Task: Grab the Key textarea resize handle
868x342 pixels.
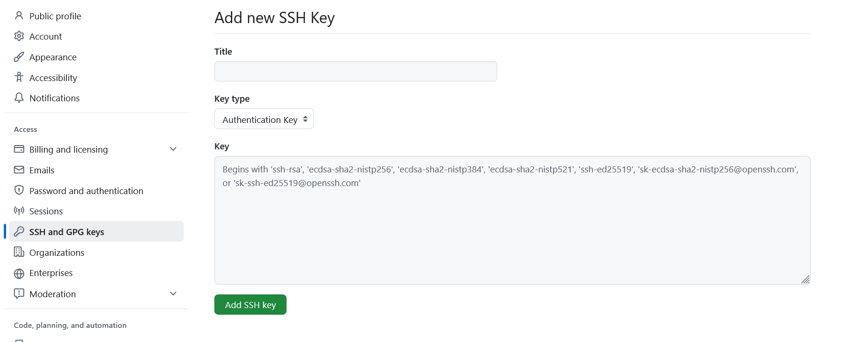Action: 805,280
